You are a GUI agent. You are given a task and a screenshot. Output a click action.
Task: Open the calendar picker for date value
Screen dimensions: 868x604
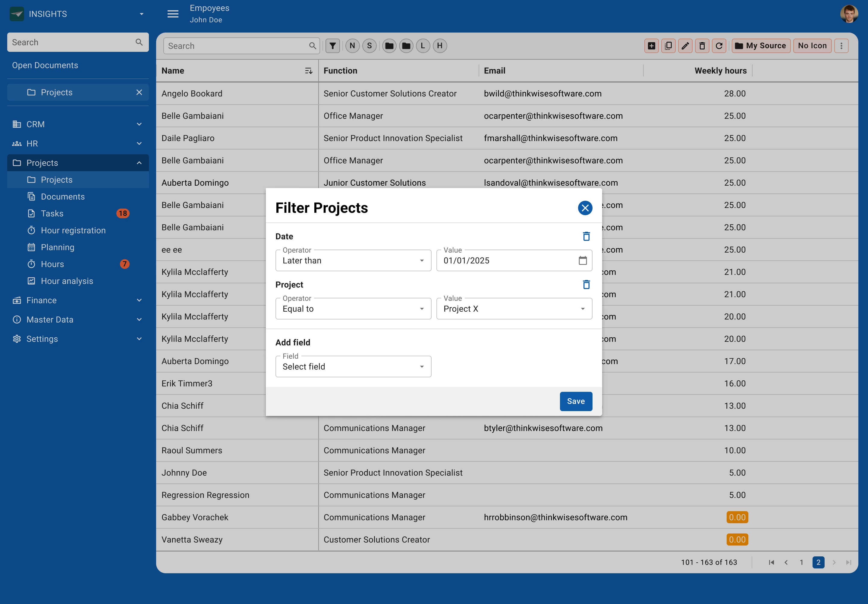click(x=583, y=260)
